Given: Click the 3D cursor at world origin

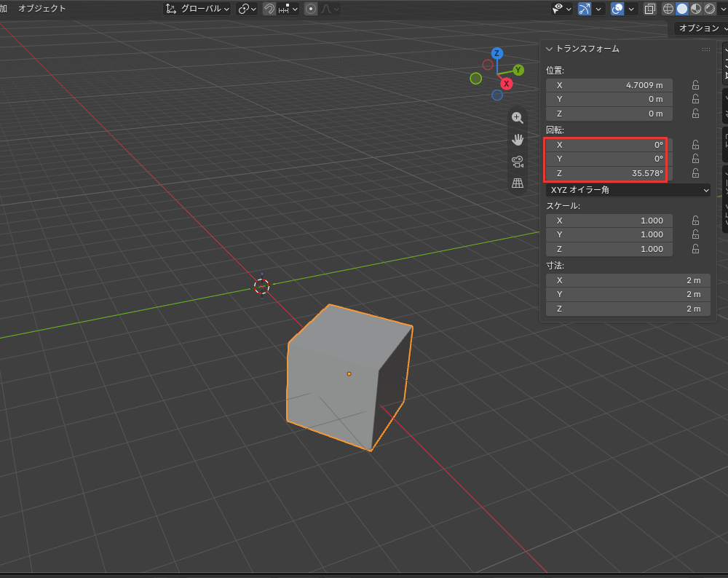Looking at the screenshot, I should point(261,286).
